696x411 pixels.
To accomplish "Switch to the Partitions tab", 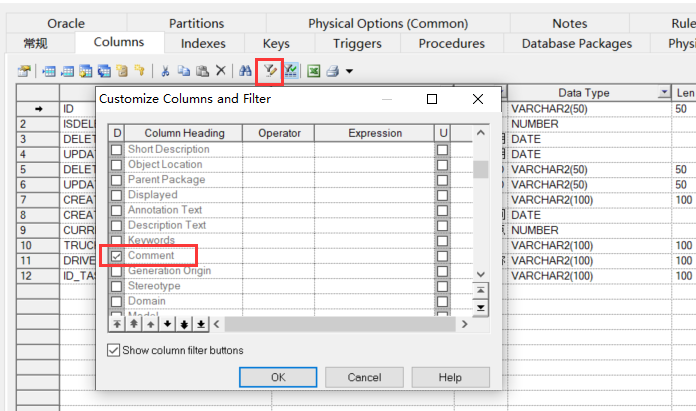I will (x=196, y=23).
